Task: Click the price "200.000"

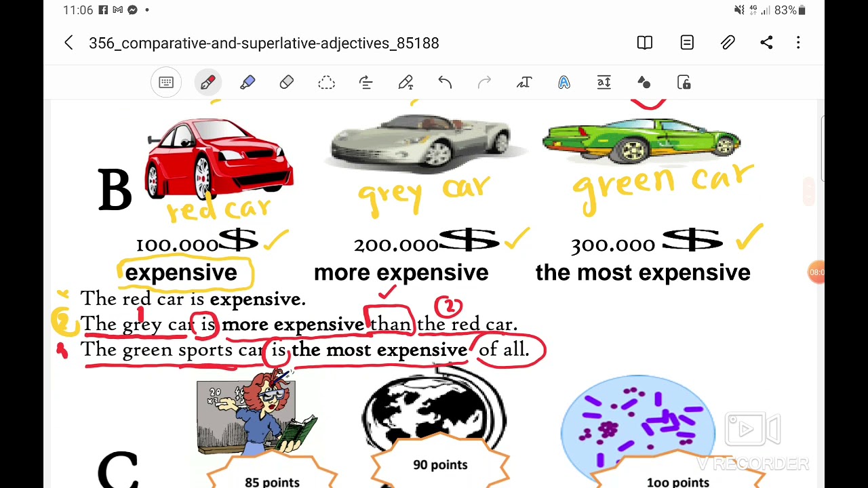Action: click(x=396, y=245)
